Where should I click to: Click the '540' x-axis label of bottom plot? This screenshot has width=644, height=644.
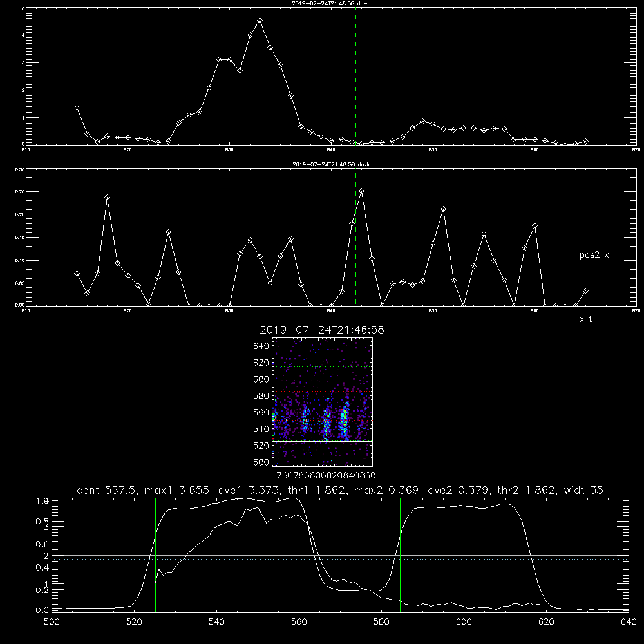coord(216,622)
